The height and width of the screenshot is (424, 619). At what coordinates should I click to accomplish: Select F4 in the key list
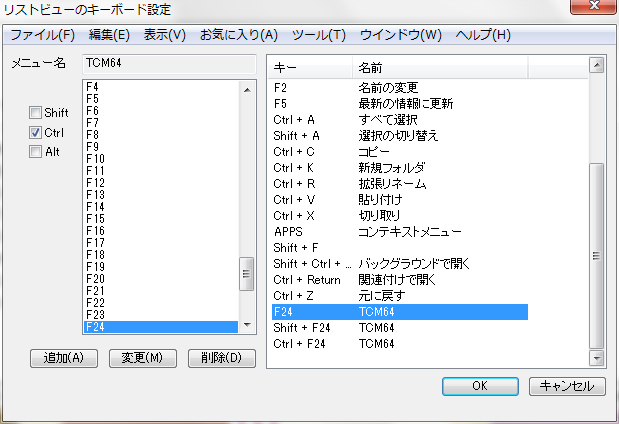click(161, 86)
